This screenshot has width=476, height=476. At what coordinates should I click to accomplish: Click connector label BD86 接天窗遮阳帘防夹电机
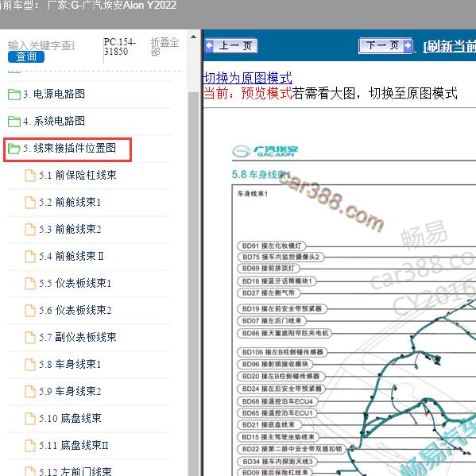[x=284, y=333]
